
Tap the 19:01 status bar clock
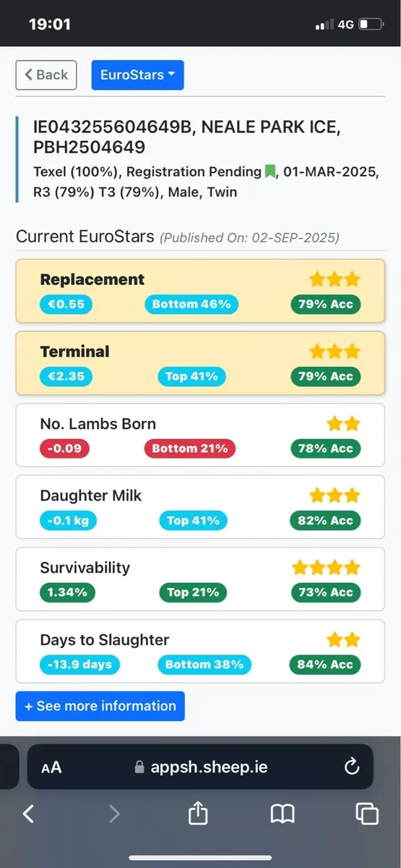coord(49,24)
